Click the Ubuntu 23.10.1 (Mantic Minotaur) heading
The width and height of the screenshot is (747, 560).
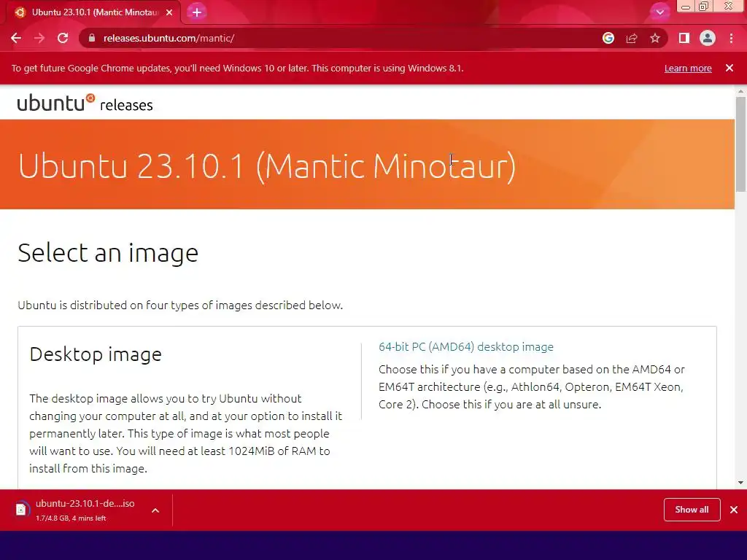point(267,166)
